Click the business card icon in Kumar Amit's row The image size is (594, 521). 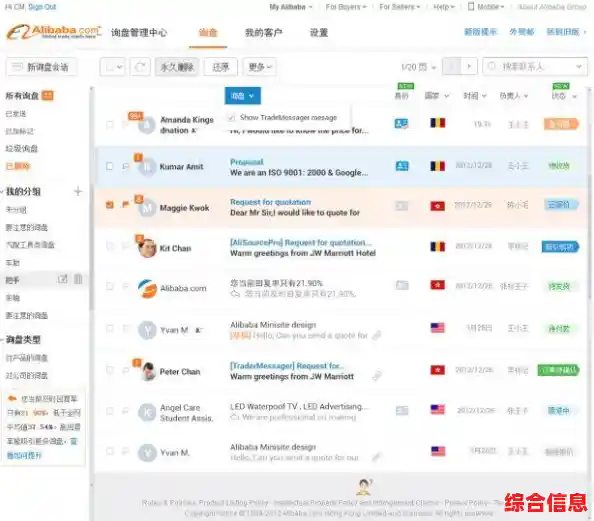click(x=402, y=166)
